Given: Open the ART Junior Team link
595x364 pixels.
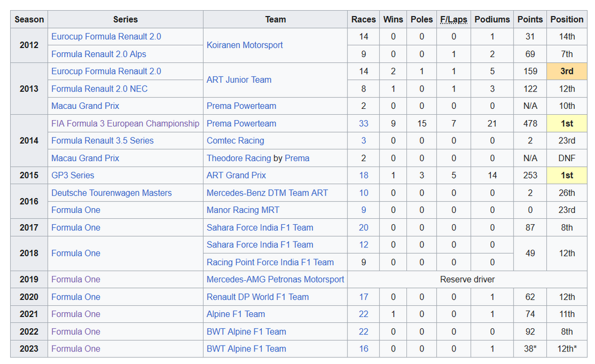Looking at the screenshot, I should coord(239,80).
